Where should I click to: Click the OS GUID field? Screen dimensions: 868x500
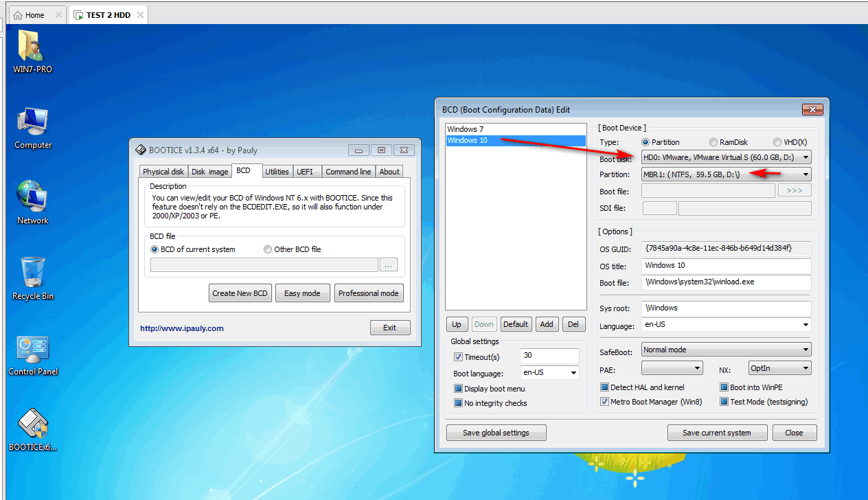point(726,248)
